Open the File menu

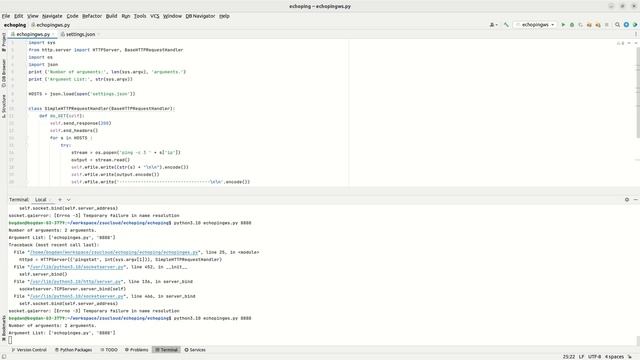pyautogui.click(x=6, y=16)
